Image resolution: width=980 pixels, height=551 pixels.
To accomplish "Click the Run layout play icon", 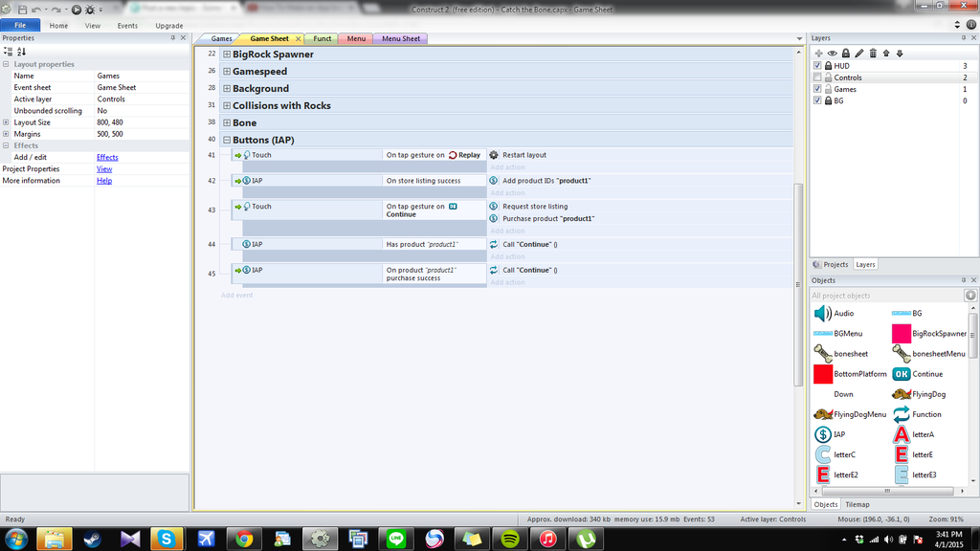I will (77, 10).
